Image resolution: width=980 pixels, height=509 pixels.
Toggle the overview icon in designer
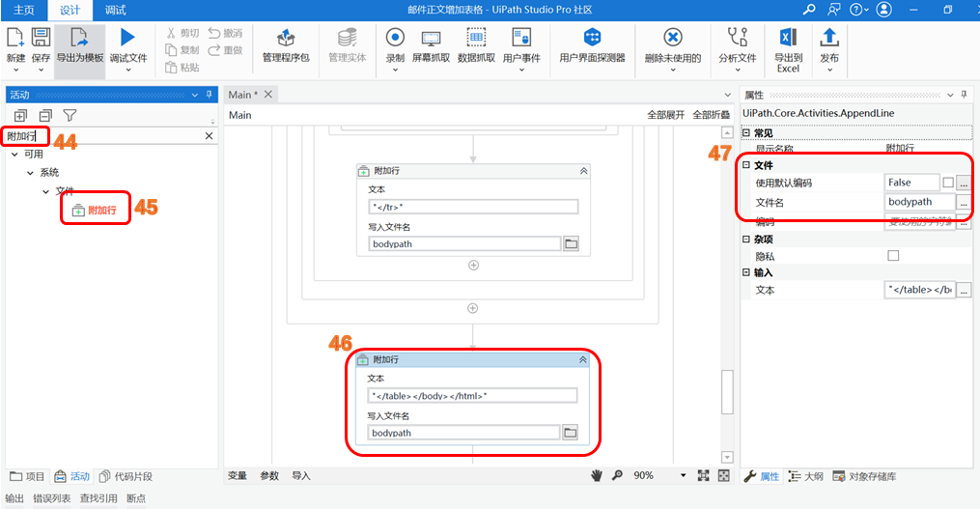tap(724, 476)
